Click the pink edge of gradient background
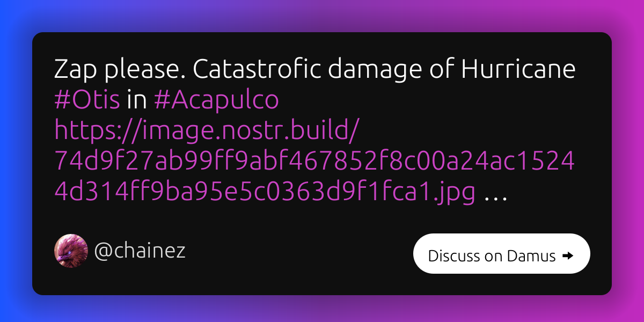Viewport: 644px width, 322px height. (x=629, y=161)
